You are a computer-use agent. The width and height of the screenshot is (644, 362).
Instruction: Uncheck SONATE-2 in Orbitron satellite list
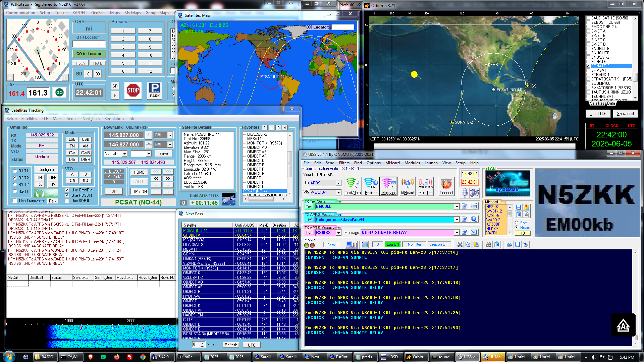click(588, 66)
